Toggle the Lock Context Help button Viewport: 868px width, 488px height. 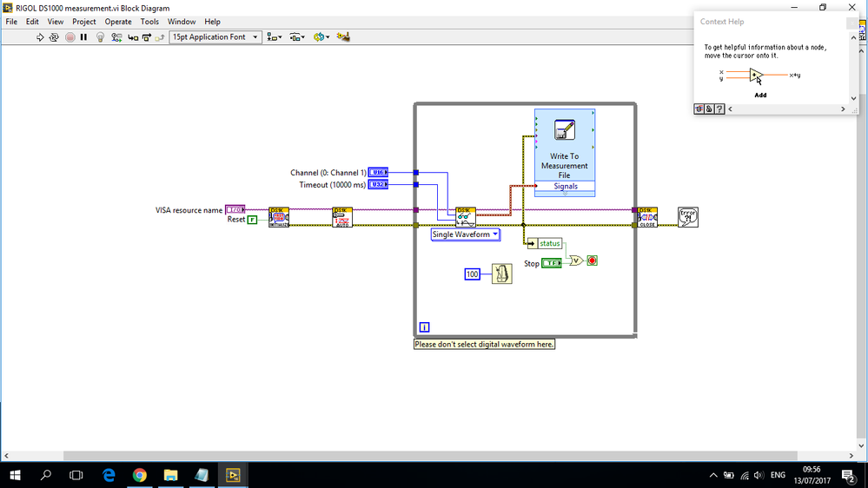[709, 109]
